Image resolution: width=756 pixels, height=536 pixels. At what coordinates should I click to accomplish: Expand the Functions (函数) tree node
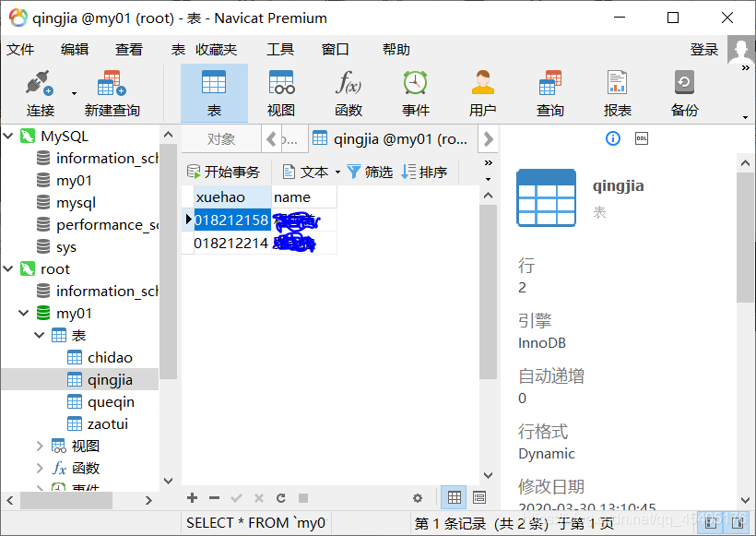40,468
